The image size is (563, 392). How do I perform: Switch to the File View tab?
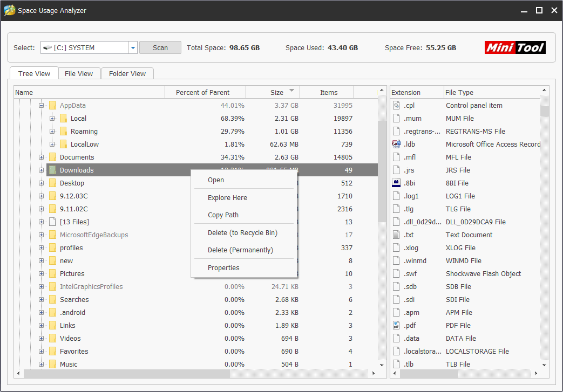(79, 73)
